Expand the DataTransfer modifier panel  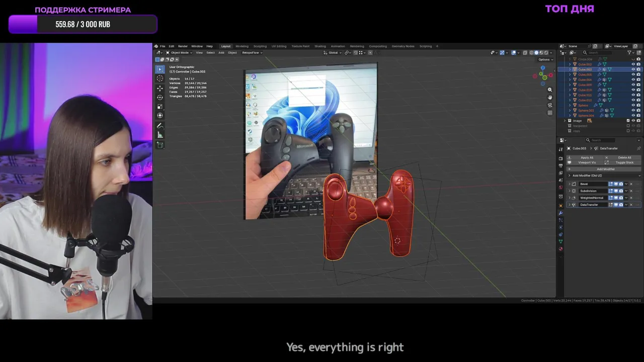(x=570, y=205)
